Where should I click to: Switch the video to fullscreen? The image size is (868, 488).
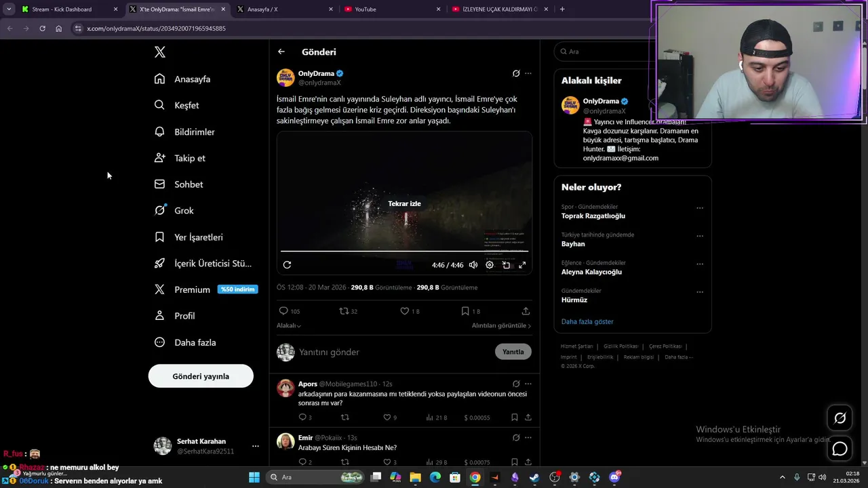[x=522, y=265]
